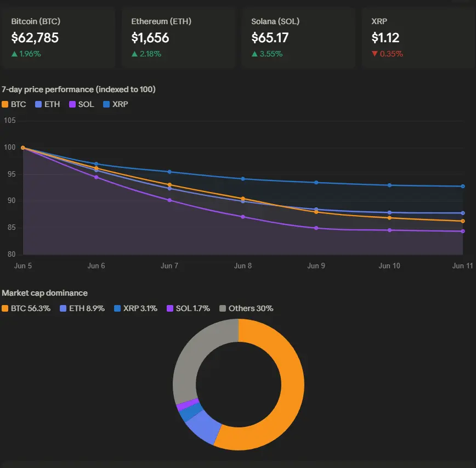This screenshot has width=476, height=468.
Task: Open the Bitcoin (BTC) price card
Action: click(58, 38)
